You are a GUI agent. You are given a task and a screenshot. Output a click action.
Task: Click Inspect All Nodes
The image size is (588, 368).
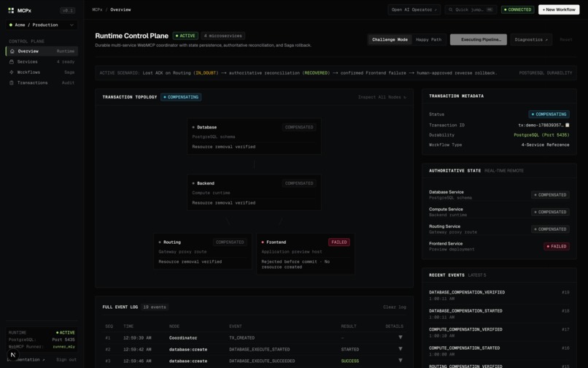pyautogui.click(x=382, y=97)
